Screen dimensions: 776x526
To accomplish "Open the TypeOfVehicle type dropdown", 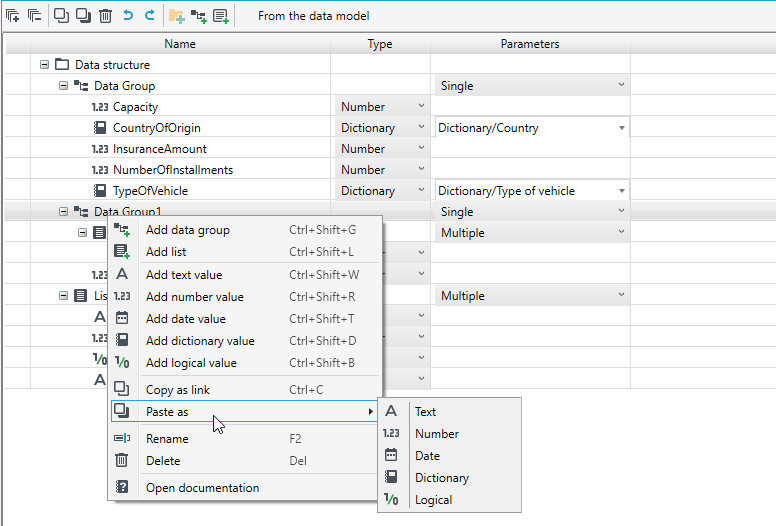I will tap(383, 191).
